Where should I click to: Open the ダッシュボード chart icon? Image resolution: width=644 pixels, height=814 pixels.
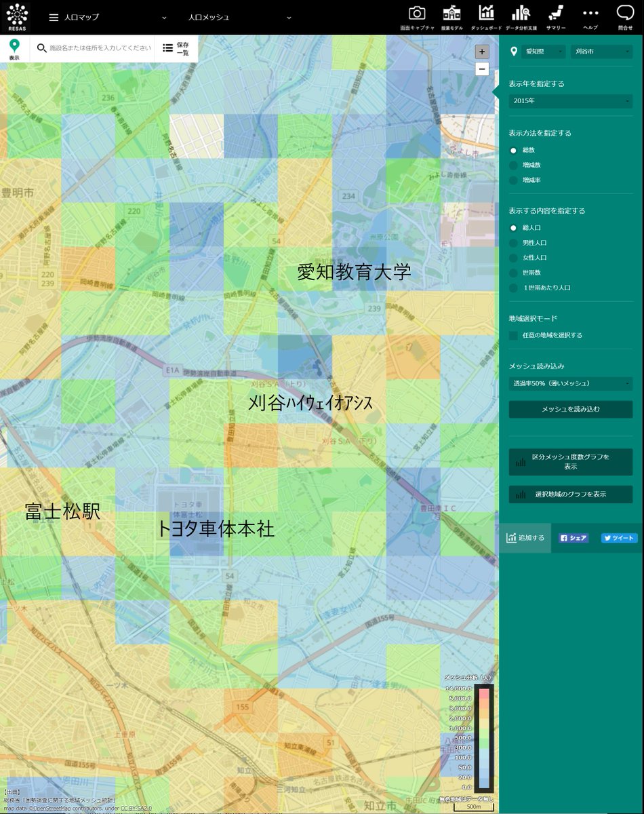pyautogui.click(x=486, y=13)
